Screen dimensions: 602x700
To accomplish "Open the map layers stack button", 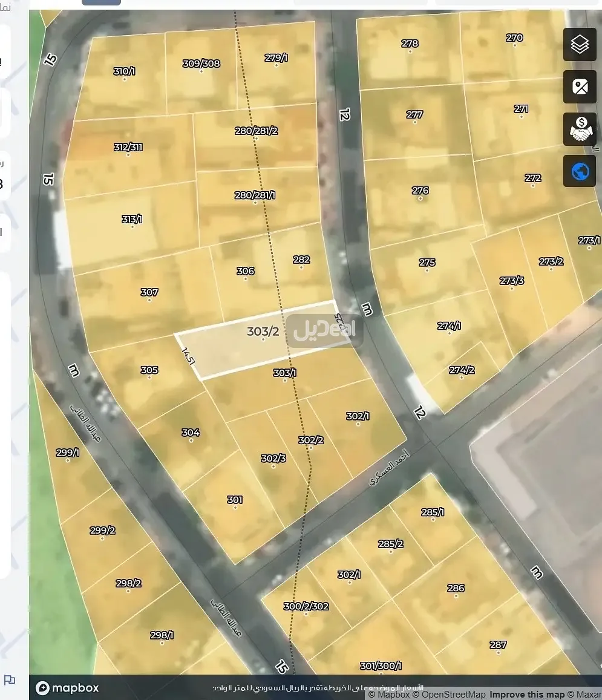I will tap(580, 45).
